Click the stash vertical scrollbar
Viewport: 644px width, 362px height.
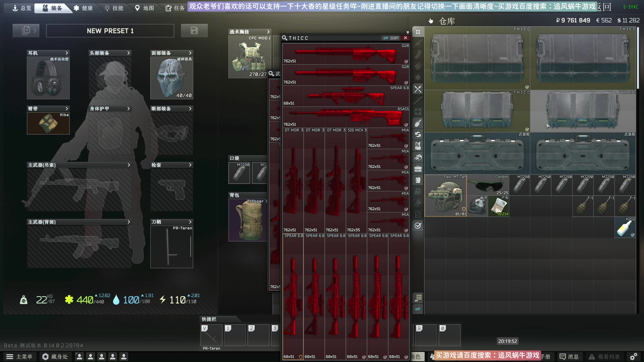click(x=638, y=58)
